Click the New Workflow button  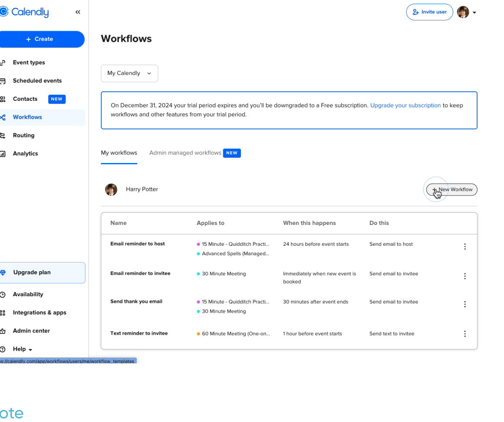click(x=452, y=189)
